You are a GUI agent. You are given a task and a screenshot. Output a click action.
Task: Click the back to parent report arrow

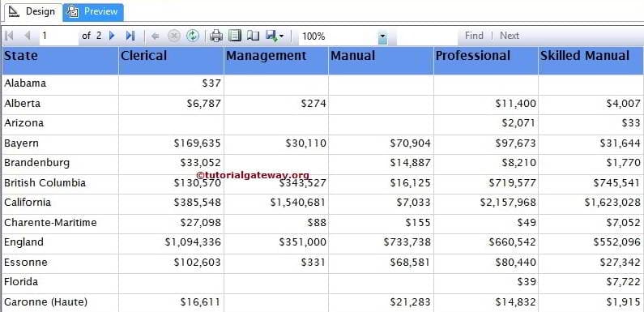156,36
